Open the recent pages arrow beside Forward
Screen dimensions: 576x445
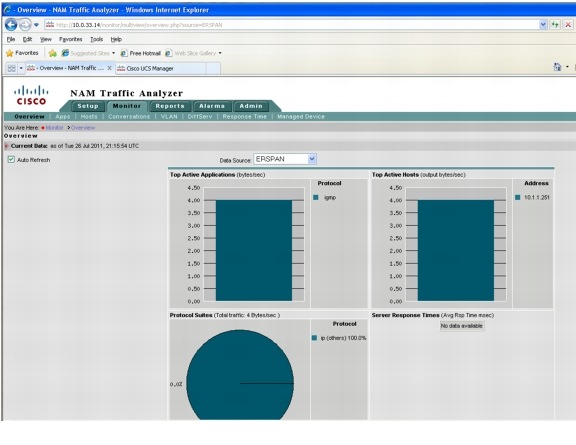pyautogui.click(x=36, y=25)
